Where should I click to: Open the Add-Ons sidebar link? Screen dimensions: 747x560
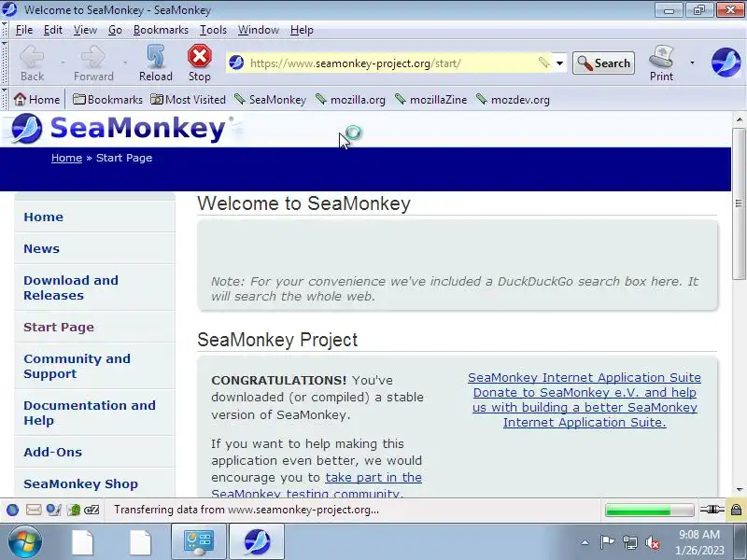point(52,452)
